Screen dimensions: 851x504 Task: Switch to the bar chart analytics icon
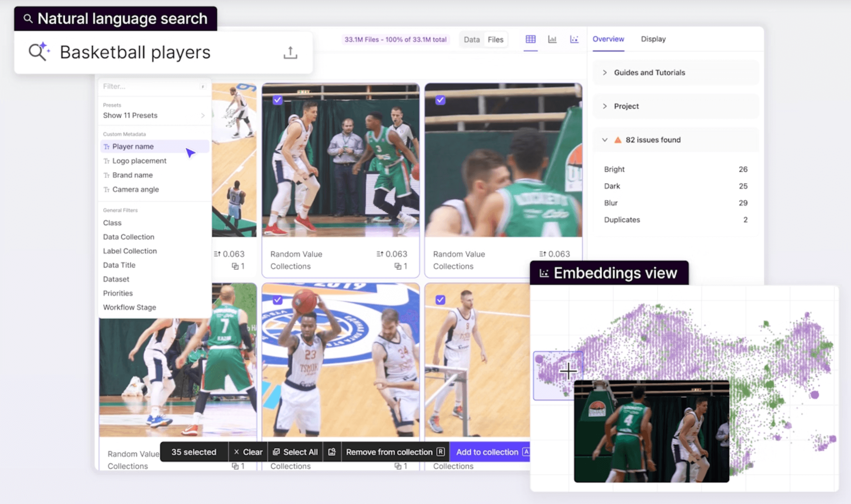[552, 39]
